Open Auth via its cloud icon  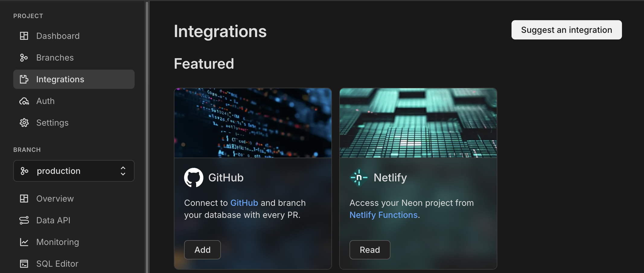[x=24, y=101]
